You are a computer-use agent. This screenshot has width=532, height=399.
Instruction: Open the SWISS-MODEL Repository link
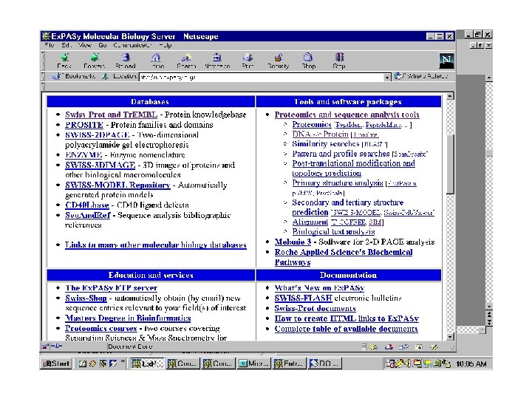[117, 185]
